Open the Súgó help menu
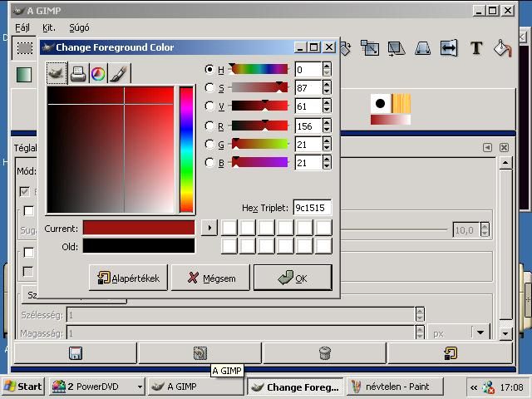 (x=79, y=27)
